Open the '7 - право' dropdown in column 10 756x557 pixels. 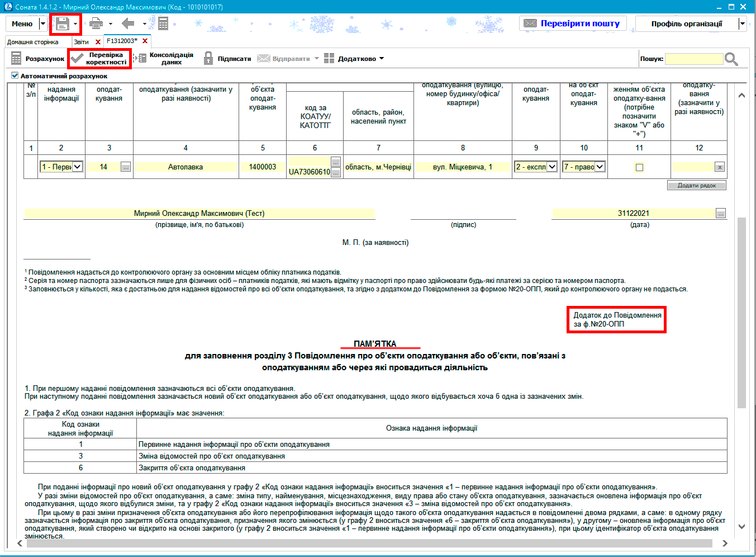[600, 167]
